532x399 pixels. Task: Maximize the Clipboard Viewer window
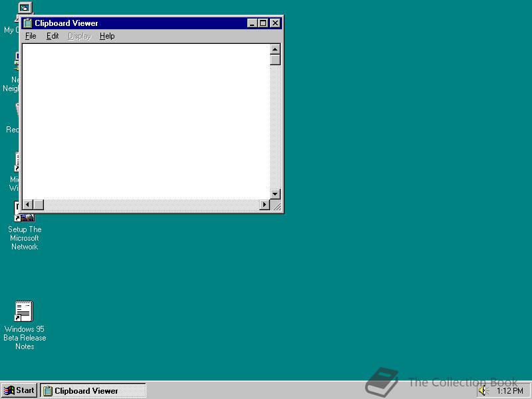coord(263,23)
